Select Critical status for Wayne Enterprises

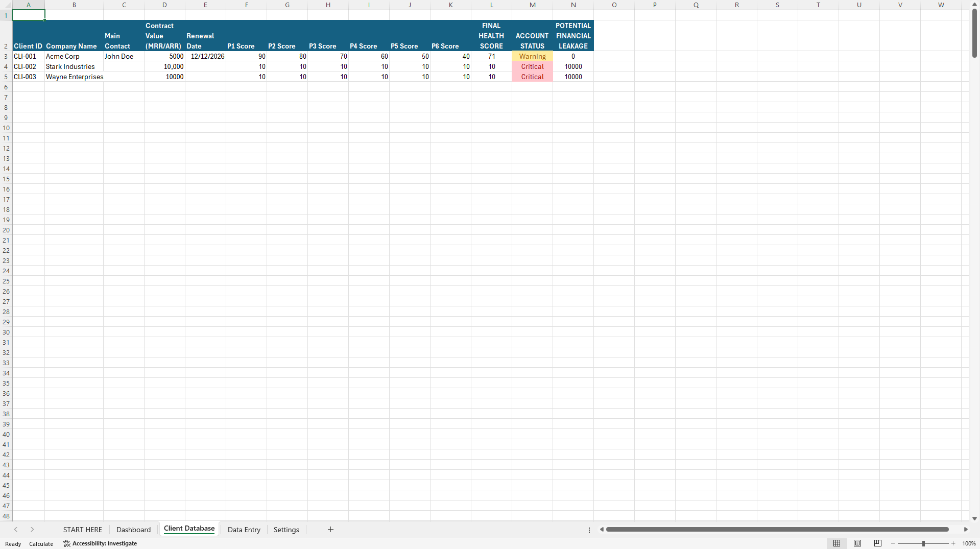point(532,77)
